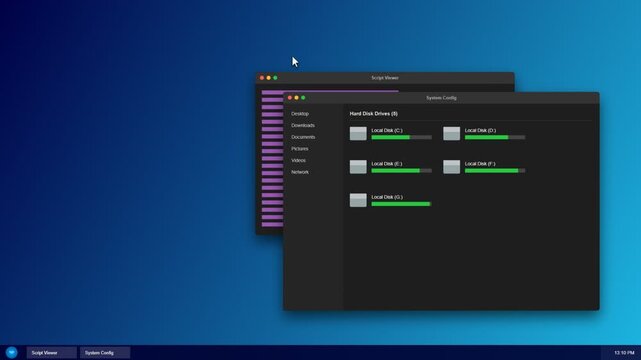
Task: Click the System Config window title bar
Action: coord(442,98)
